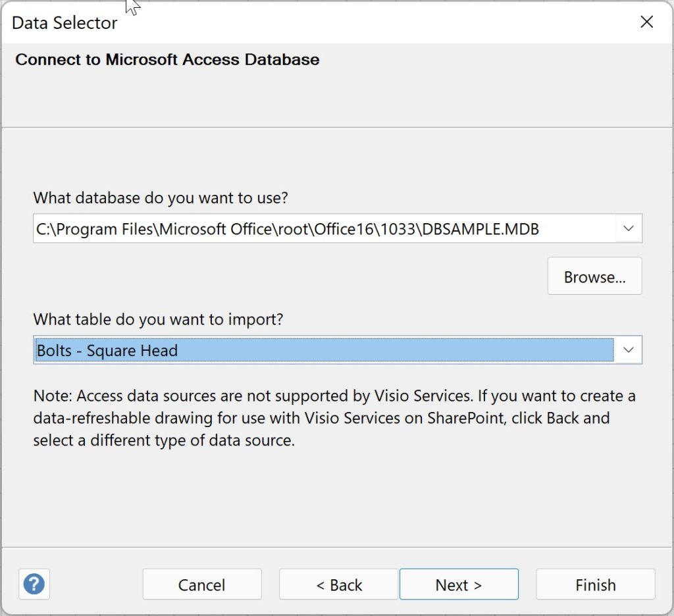Viewport: 674px width, 616px height.
Task: Click the 'What table do you want to import?' label
Action: point(158,320)
